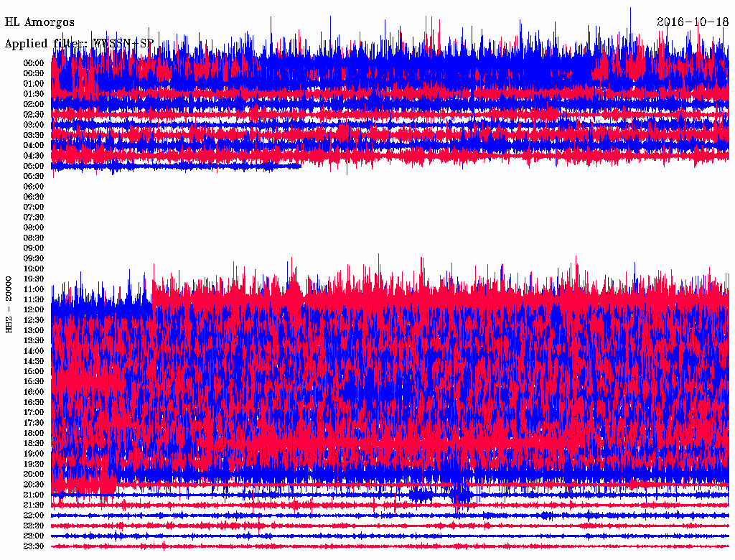The width and height of the screenshot is (735, 560).
Task: Select the 03:00 time label
Action: point(34,125)
